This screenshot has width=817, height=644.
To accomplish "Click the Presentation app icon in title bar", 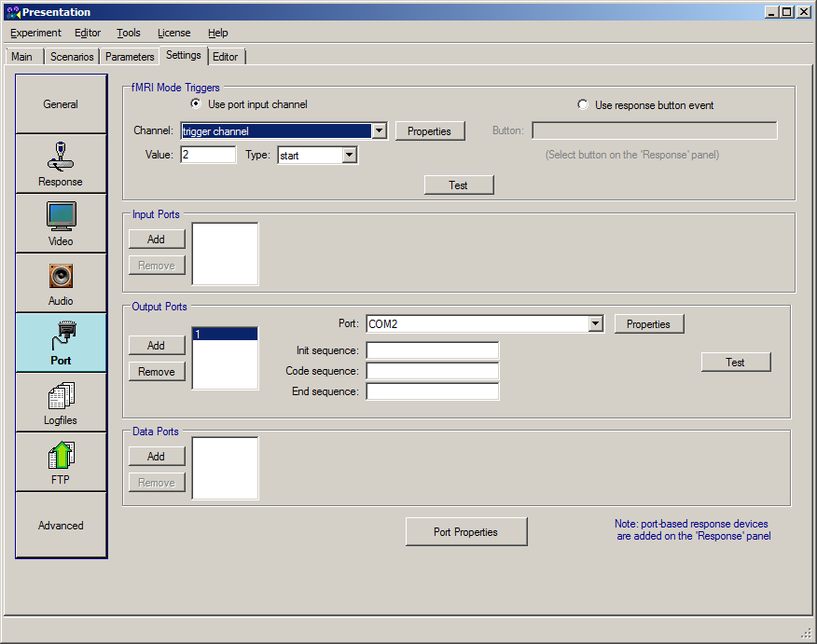I will tap(12, 12).
